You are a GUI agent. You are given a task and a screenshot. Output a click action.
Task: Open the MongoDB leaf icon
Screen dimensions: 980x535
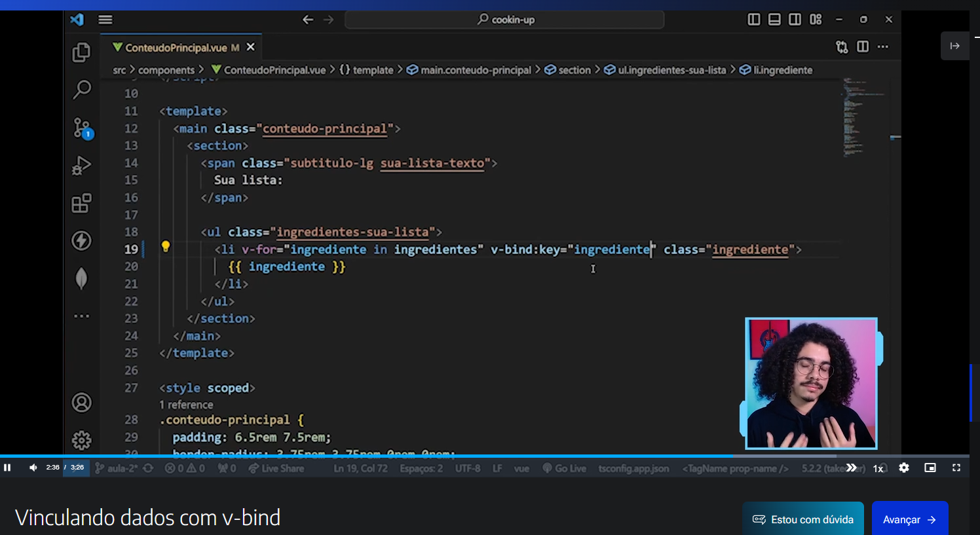coord(81,278)
